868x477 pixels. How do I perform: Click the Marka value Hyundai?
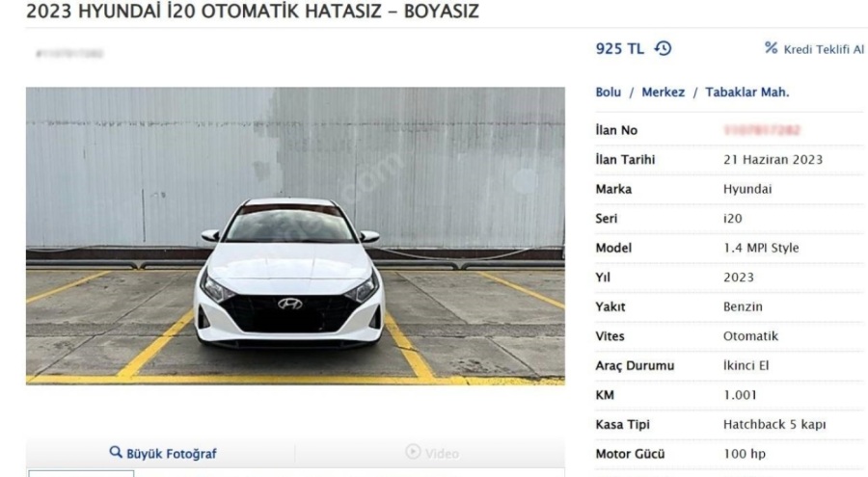coord(747,189)
